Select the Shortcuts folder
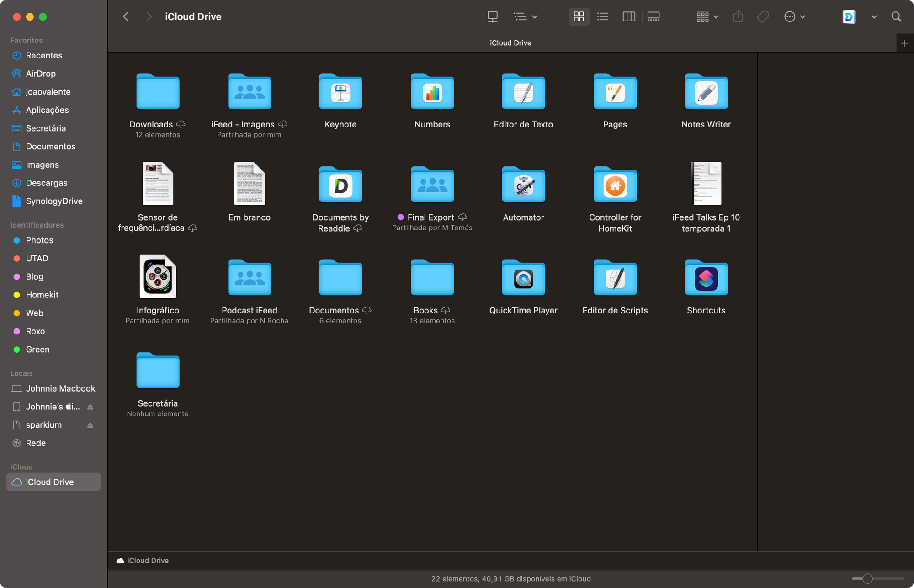914x588 pixels. pos(706,277)
